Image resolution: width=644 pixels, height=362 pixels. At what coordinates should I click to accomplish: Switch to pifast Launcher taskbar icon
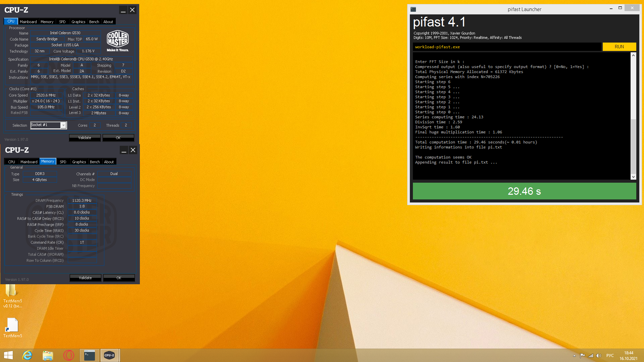point(90,355)
